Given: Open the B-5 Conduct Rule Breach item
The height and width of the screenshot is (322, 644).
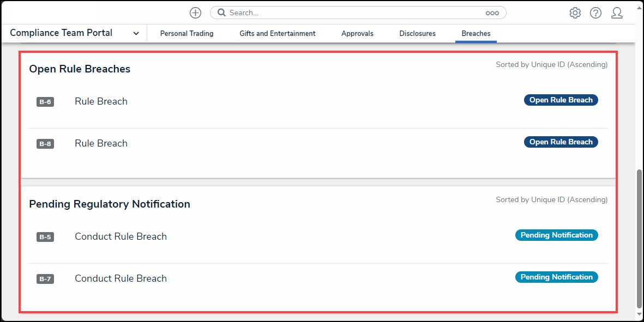Looking at the screenshot, I should pos(121,236).
